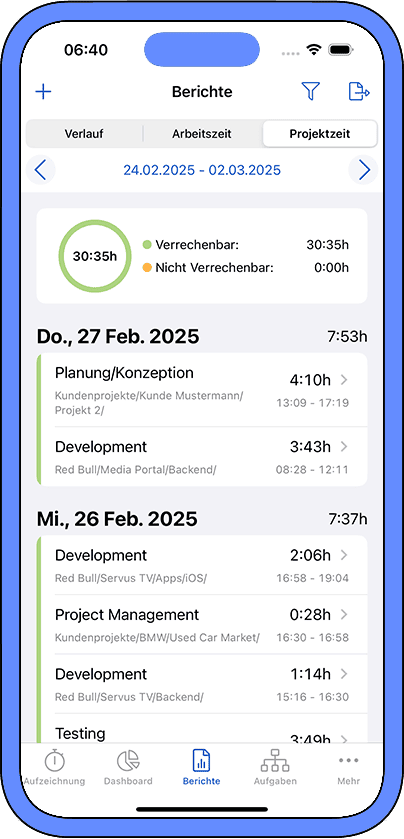Expand Project Management entry chevron
The height and width of the screenshot is (839, 404).
pyautogui.click(x=344, y=614)
